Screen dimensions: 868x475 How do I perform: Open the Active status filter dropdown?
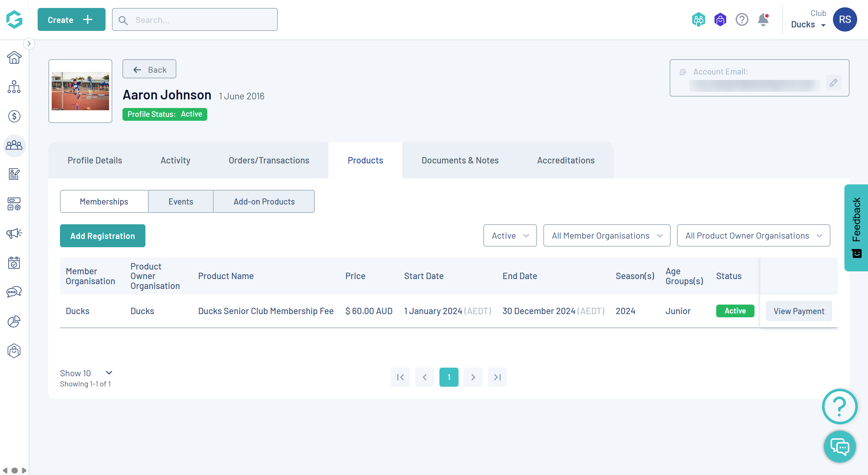pos(510,236)
